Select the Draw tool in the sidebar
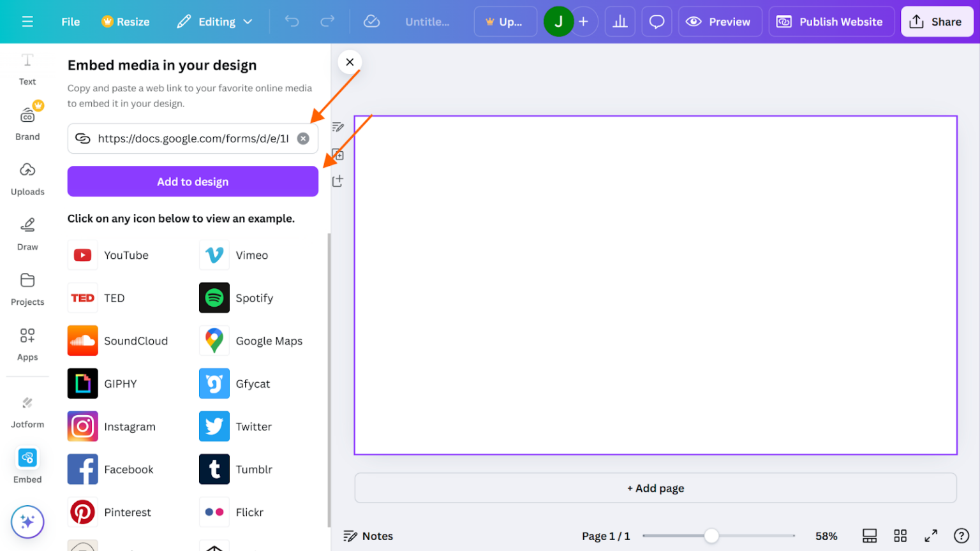Viewport: 980px width, 551px height. click(27, 233)
